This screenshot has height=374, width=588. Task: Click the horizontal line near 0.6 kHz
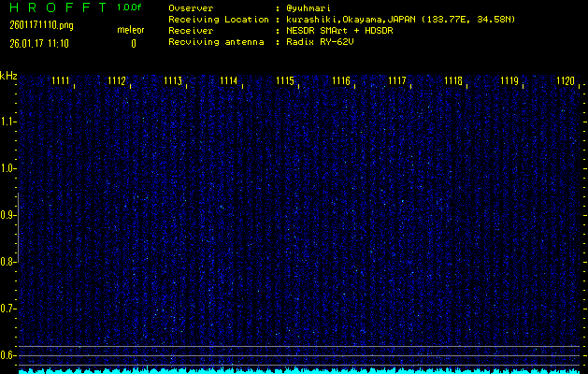(x=299, y=348)
